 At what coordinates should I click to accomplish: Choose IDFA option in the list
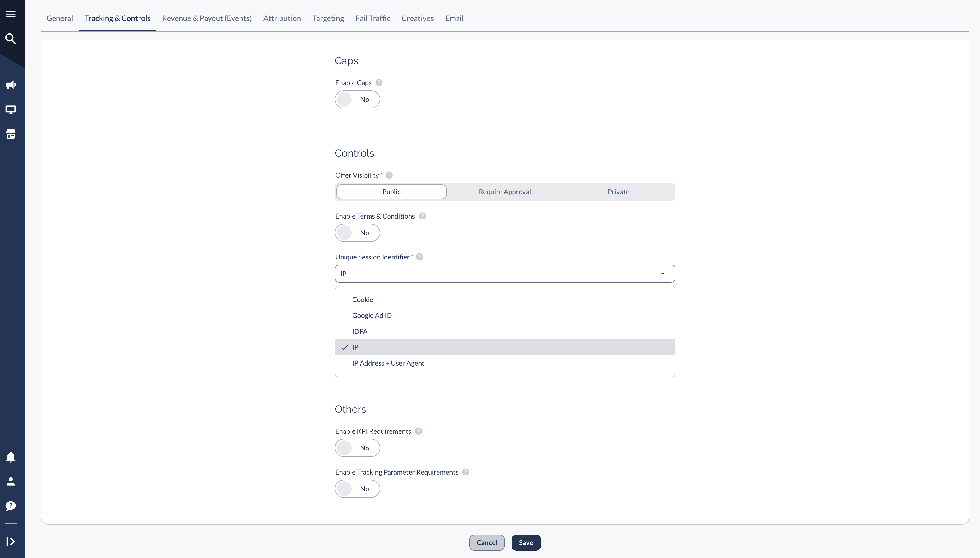point(505,332)
